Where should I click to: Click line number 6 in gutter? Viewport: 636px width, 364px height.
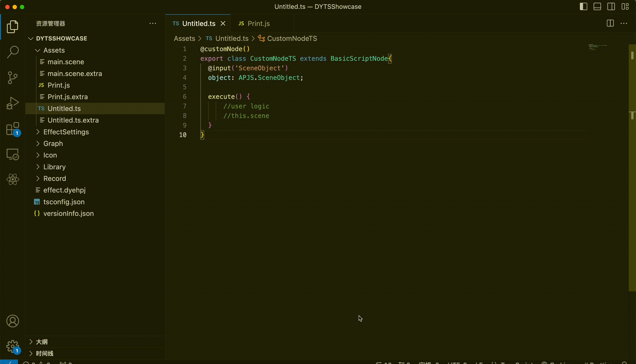click(x=185, y=96)
